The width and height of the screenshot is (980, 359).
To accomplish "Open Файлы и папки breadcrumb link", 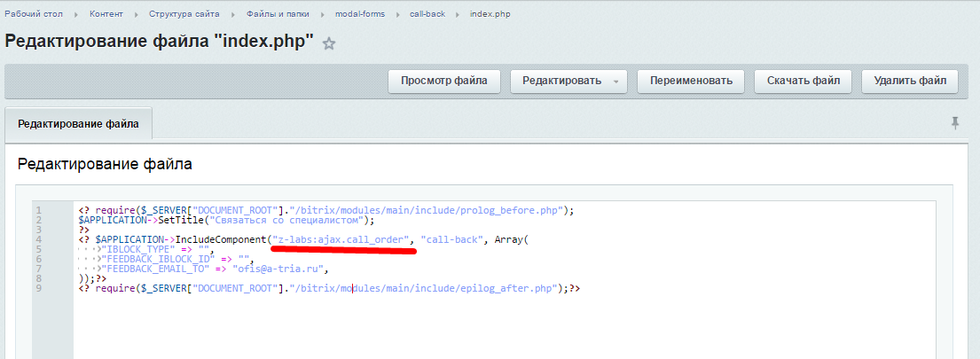I will point(277,13).
